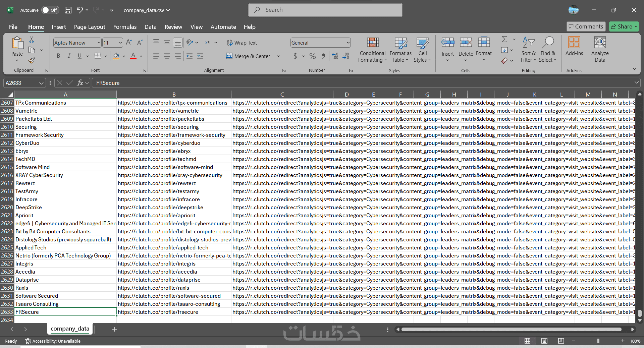This screenshot has height=348, width=644.
Task: Open the Formulas tab
Action: (x=125, y=27)
